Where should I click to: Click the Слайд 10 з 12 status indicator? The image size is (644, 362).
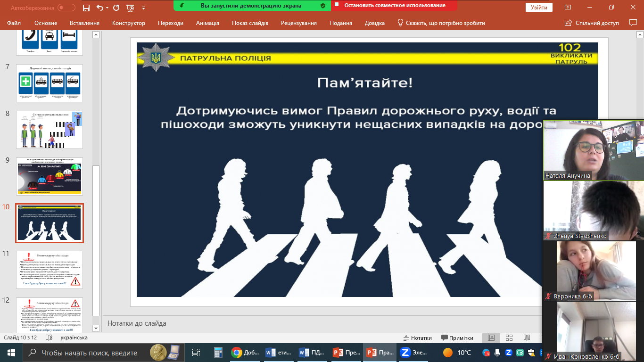pyautogui.click(x=20, y=338)
